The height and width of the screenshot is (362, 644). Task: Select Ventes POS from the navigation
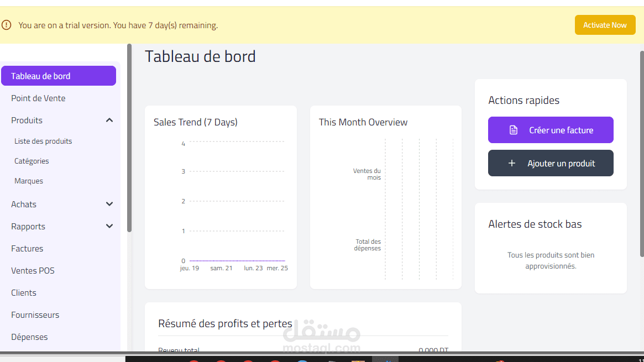(33, 270)
